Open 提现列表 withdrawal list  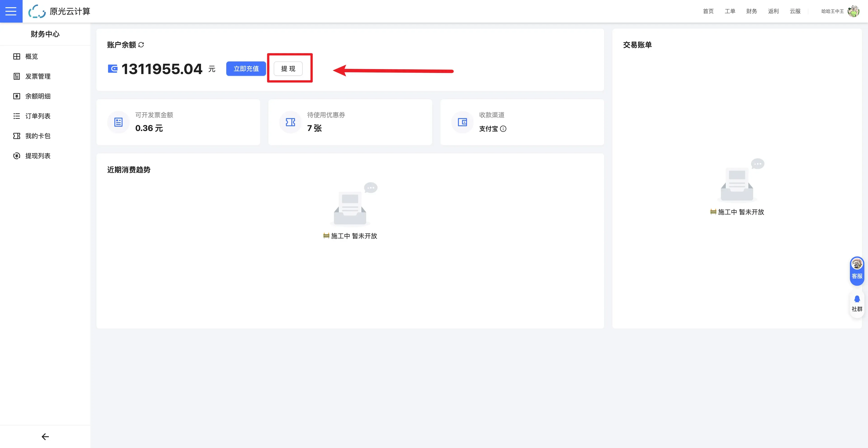pos(37,156)
